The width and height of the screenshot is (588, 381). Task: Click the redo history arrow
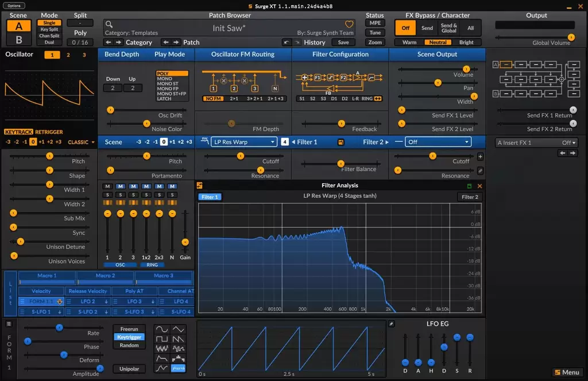point(297,43)
